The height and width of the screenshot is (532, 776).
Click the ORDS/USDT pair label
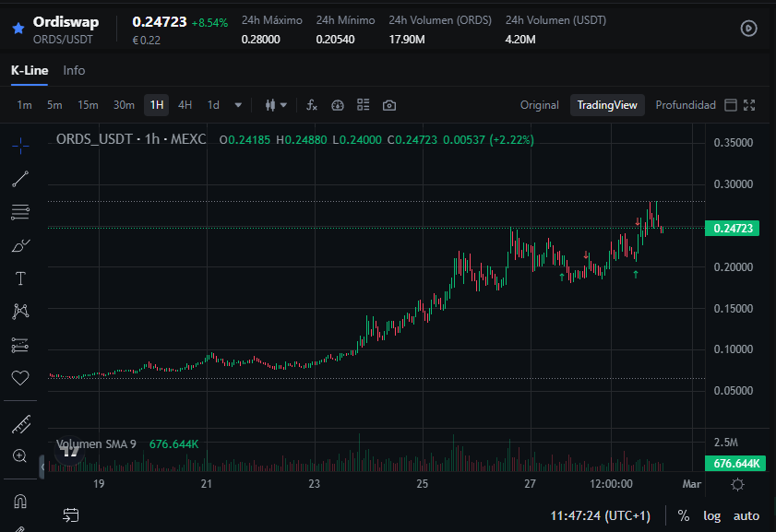click(x=63, y=40)
